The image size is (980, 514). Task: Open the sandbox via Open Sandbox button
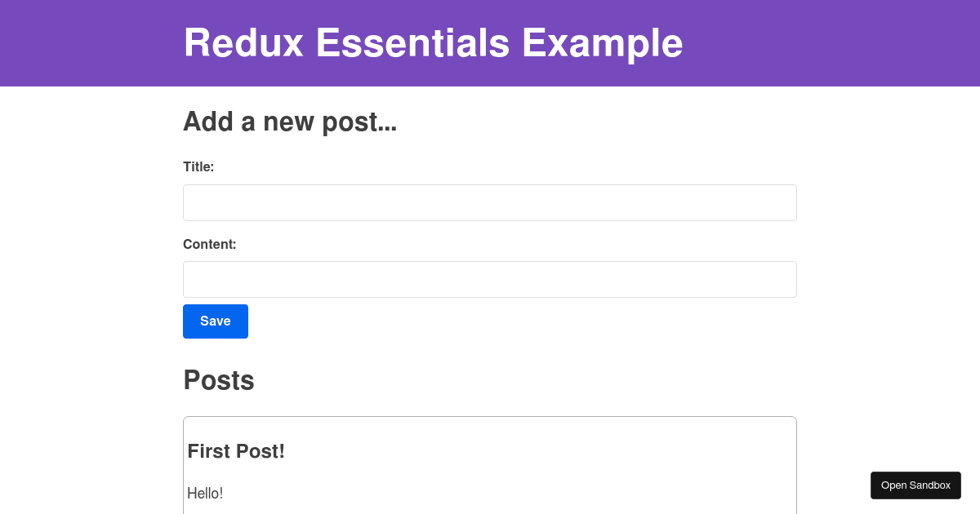tap(915, 485)
